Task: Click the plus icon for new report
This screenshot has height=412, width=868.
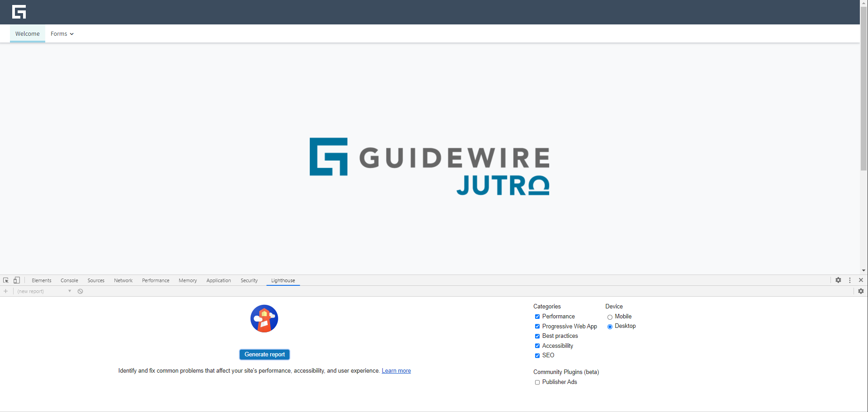Action: click(x=6, y=291)
